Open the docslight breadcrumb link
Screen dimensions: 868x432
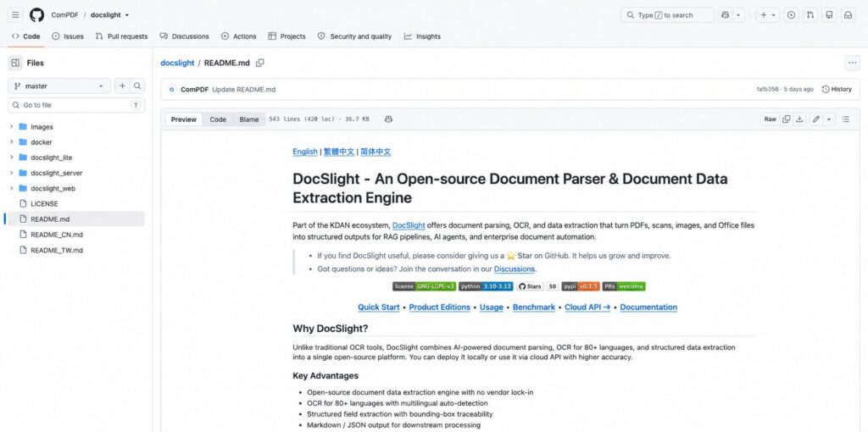click(x=177, y=63)
